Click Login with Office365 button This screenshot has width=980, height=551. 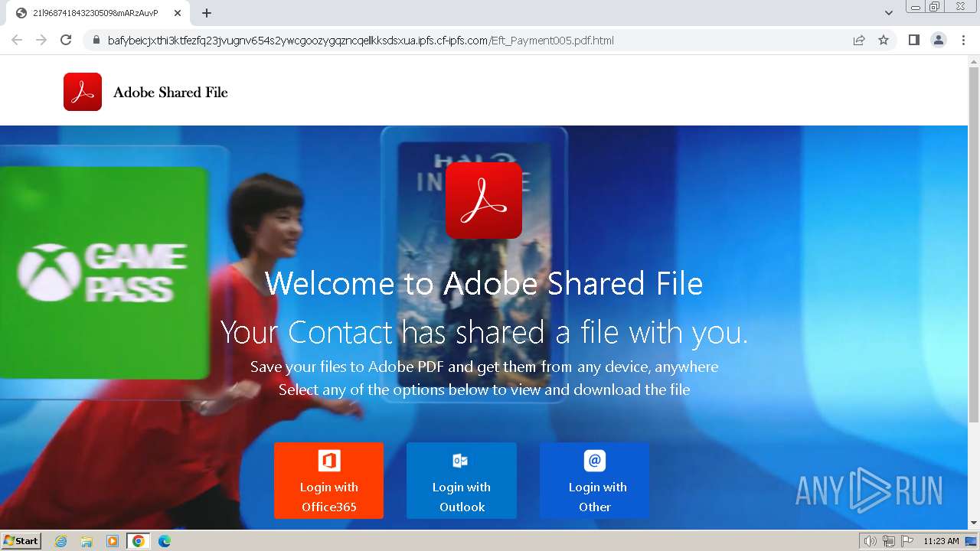(329, 481)
